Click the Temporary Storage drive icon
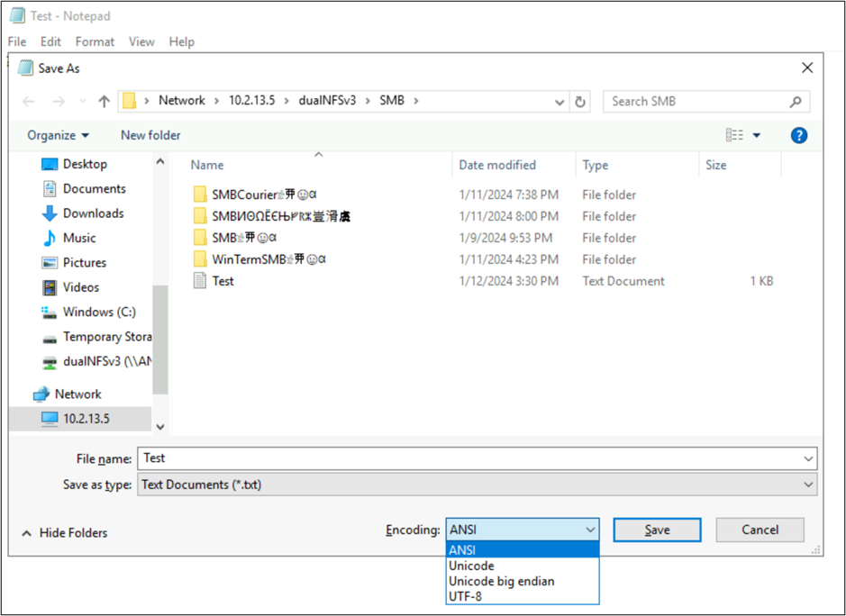The image size is (846, 616). [50, 339]
